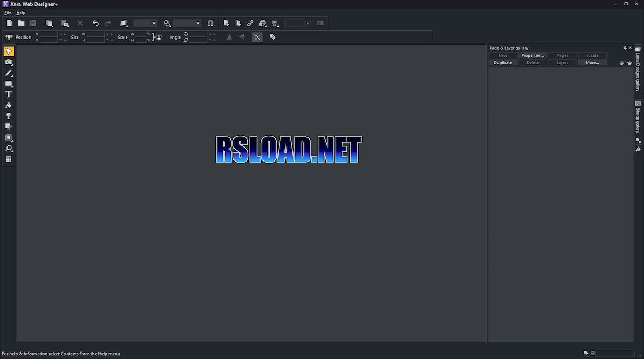Click the Layers gallery button

click(562, 63)
